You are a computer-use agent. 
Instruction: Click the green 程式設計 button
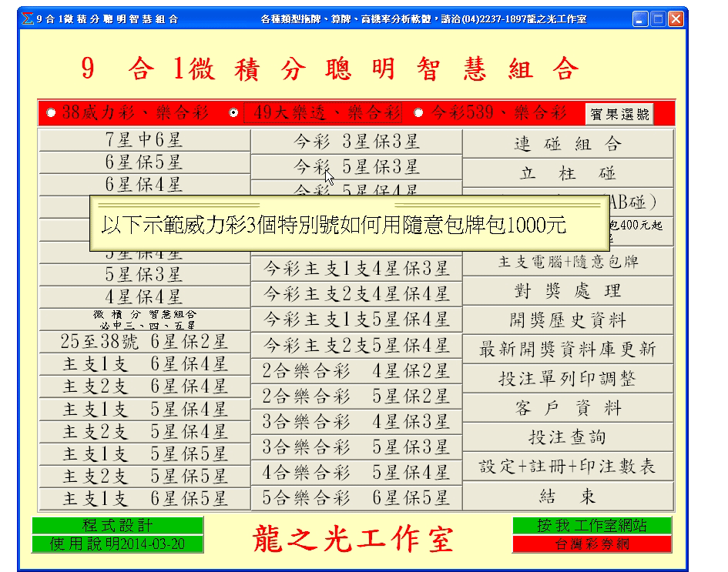tap(117, 526)
